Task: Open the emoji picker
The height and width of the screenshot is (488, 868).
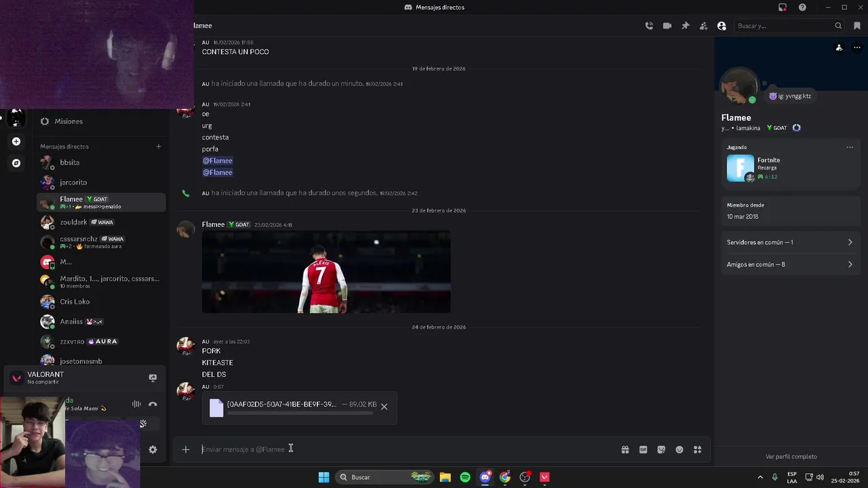Action: pos(679,449)
